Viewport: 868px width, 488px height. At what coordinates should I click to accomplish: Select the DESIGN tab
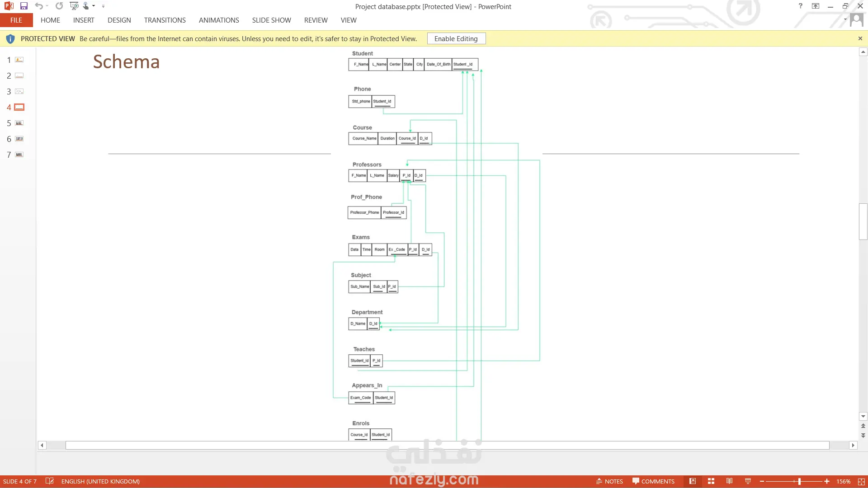(x=119, y=20)
